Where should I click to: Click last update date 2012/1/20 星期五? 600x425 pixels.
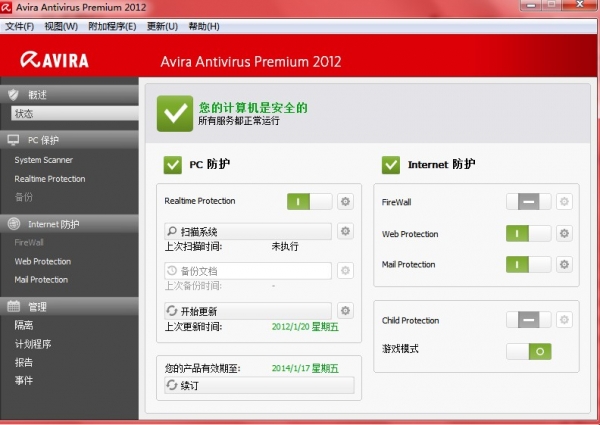[305, 327]
